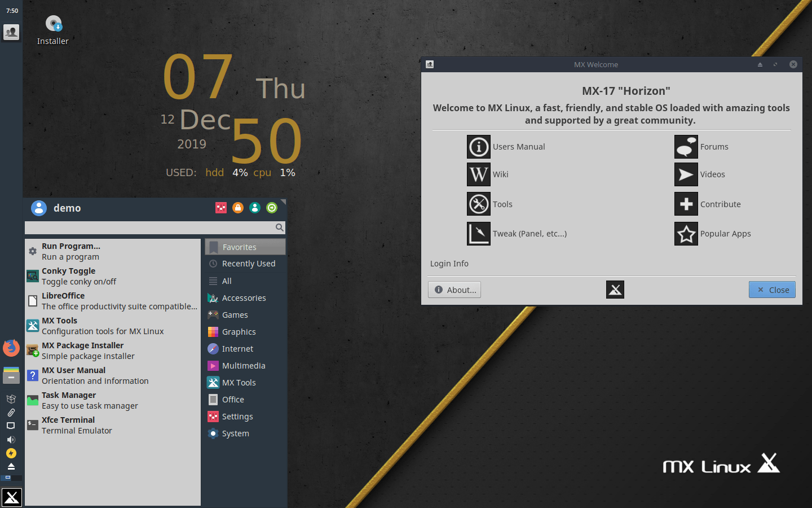Click Contribute in MX Welcome
This screenshot has width=812, height=508.
coord(686,204)
